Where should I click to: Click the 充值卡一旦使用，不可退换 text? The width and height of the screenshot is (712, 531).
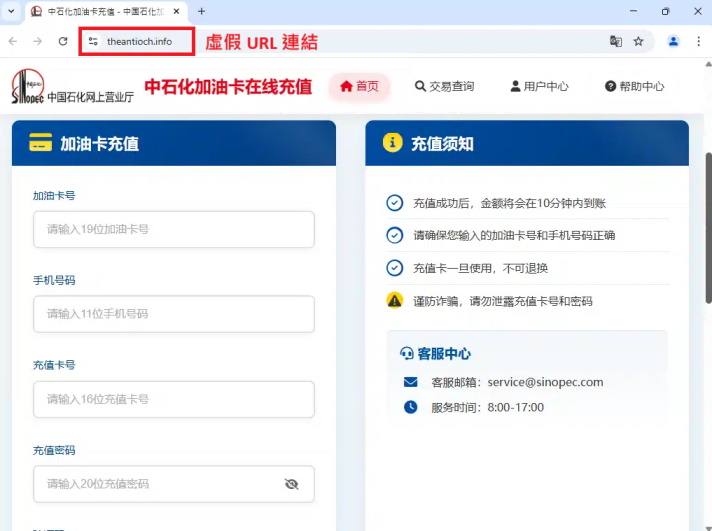[x=480, y=268]
